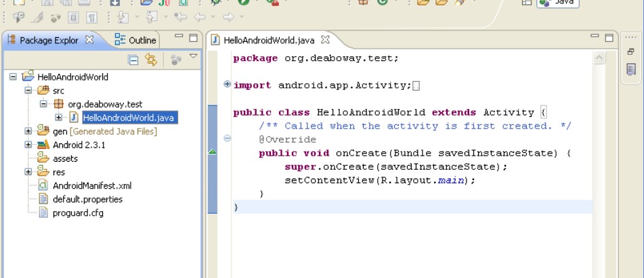Navigate Forward with right arrow
The height and width of the screenshot is (278, 644).
228,17
